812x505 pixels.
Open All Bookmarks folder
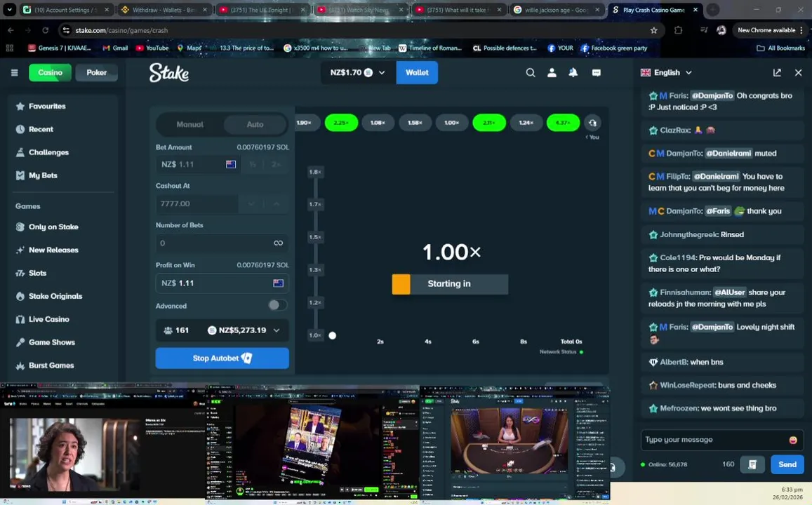click(x=781, y=48)
